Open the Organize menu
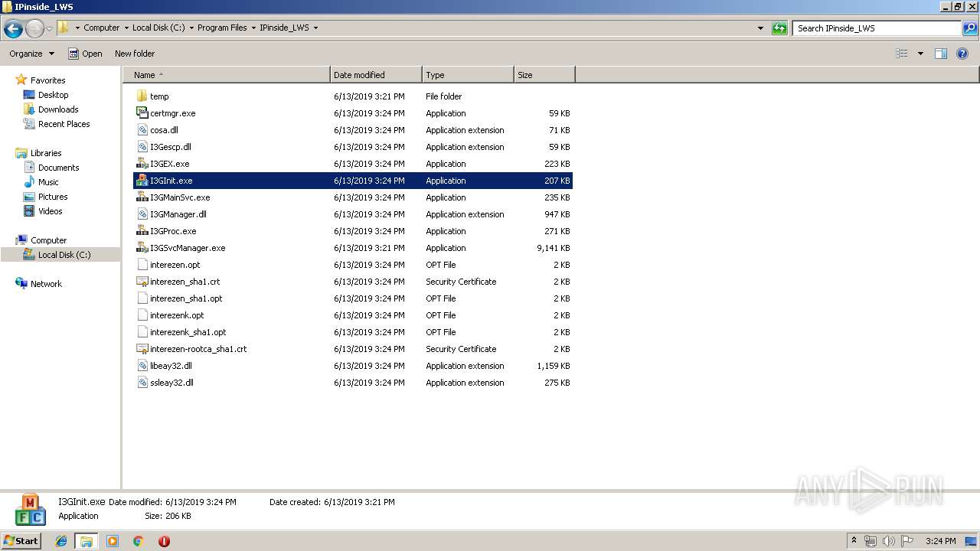Screen dimensions: 980x551 click(x=31, y=54)
